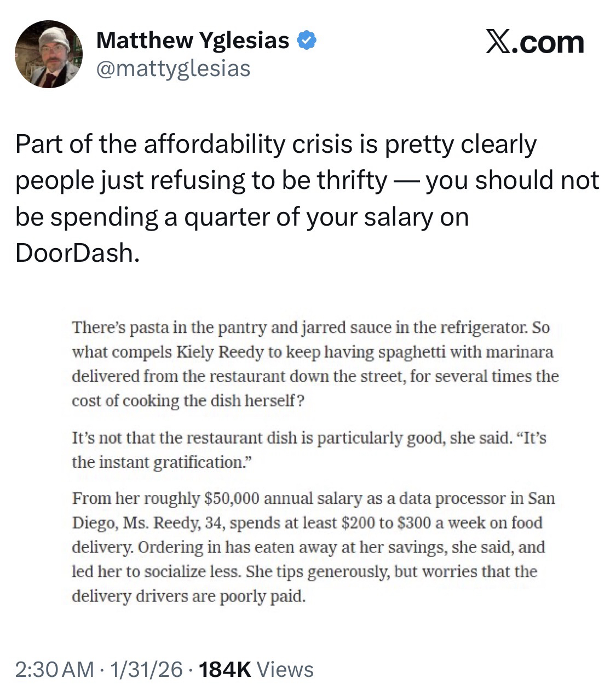Open the embedded article paragraph about pasta
This screenshot has width=616, height=690.
[x=315, y=364]
